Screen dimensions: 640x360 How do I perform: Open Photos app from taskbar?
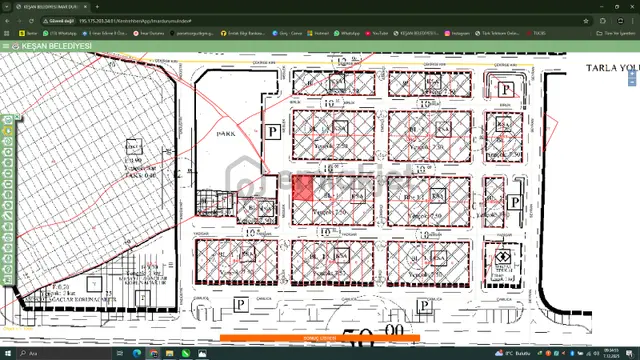202,353
